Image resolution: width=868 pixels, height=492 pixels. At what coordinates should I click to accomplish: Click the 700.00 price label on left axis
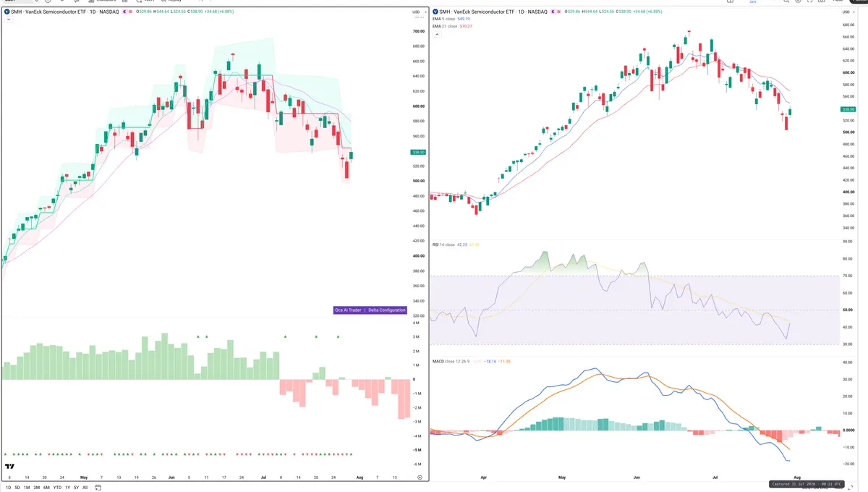(418, 32)
